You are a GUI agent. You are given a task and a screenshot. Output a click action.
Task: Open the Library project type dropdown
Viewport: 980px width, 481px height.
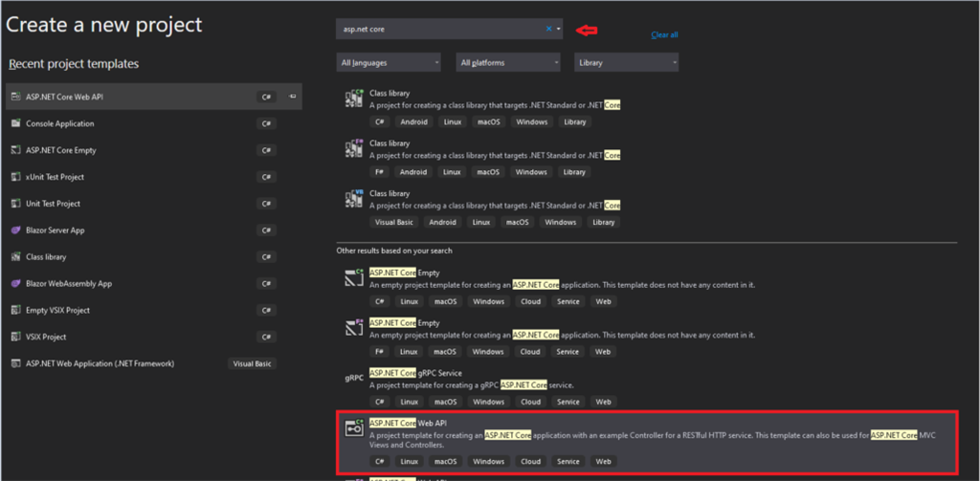pyautogui.click(x=626, y=62)
